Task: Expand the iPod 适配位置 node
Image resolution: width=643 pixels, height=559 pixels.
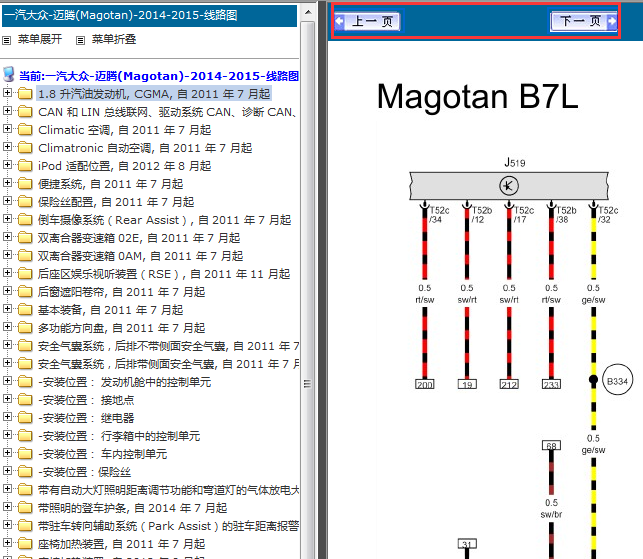Action: coord(7,165)
